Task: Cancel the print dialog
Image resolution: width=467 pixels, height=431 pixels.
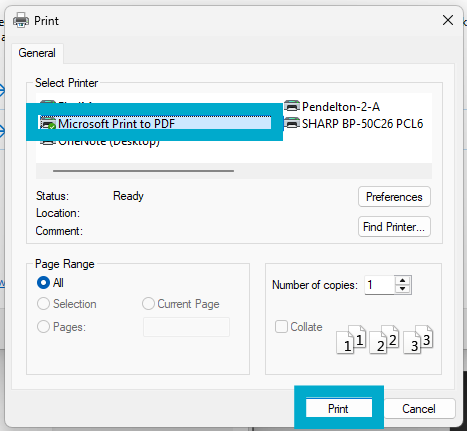Action: pos(419,408)
